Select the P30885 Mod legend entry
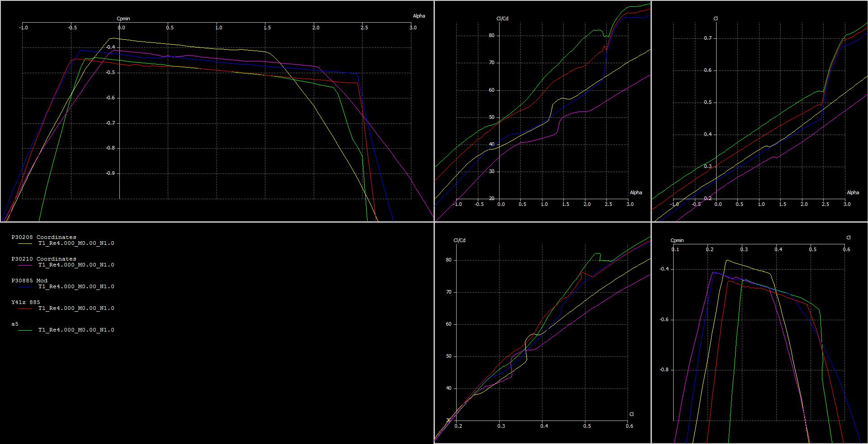Screen dimensions: 868x444 [29, 280]
